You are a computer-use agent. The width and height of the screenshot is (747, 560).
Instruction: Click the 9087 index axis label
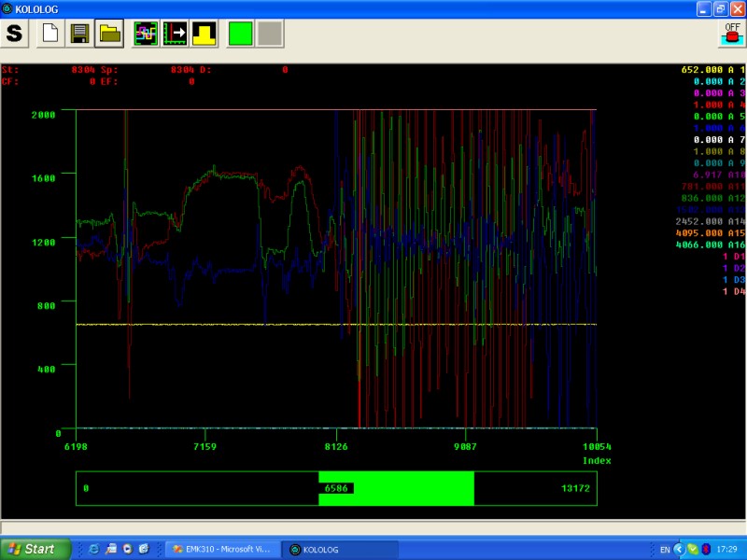465,447
